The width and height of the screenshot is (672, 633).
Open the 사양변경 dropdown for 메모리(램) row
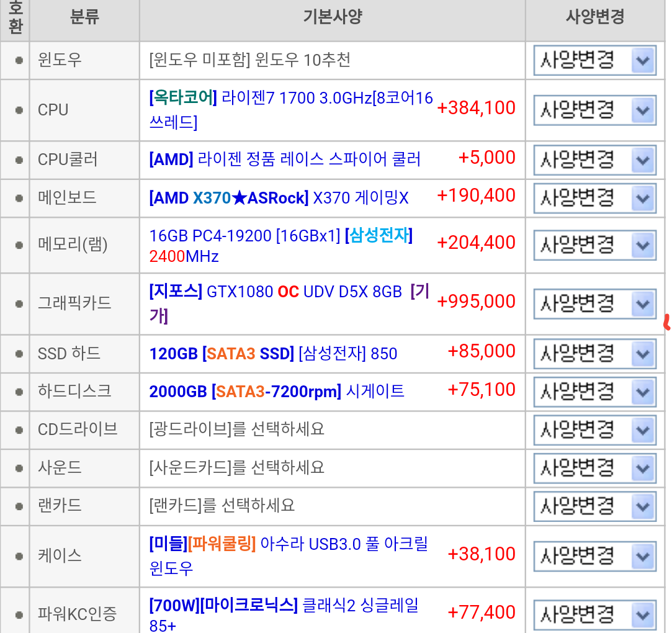coord(594,245)
